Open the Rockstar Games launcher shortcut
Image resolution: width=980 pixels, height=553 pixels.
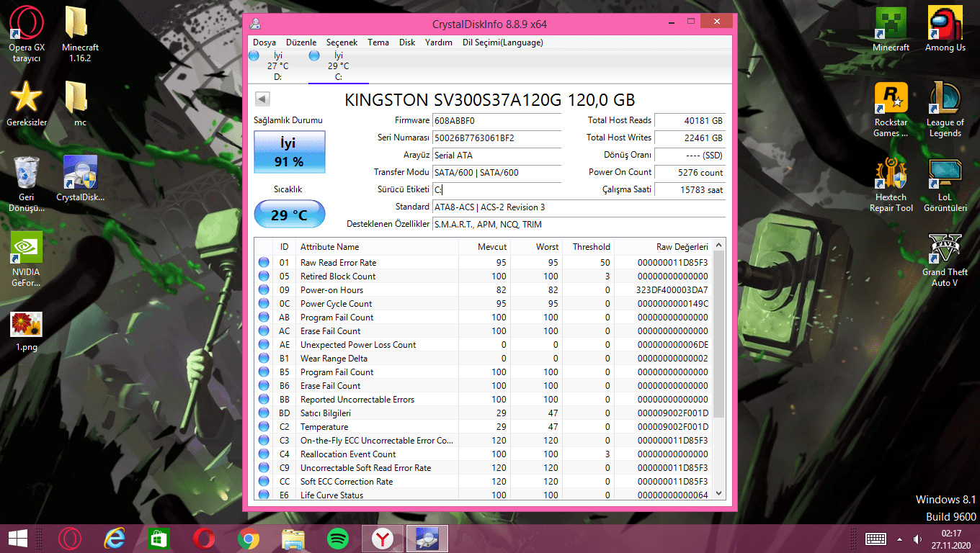(x=891, y=109)
